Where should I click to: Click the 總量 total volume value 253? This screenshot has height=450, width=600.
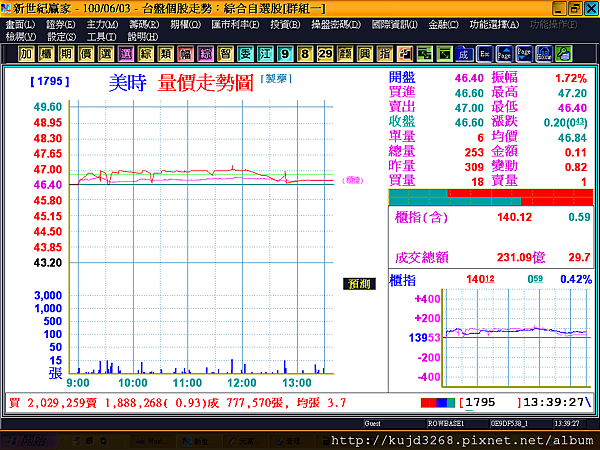(x=474, y=152)
